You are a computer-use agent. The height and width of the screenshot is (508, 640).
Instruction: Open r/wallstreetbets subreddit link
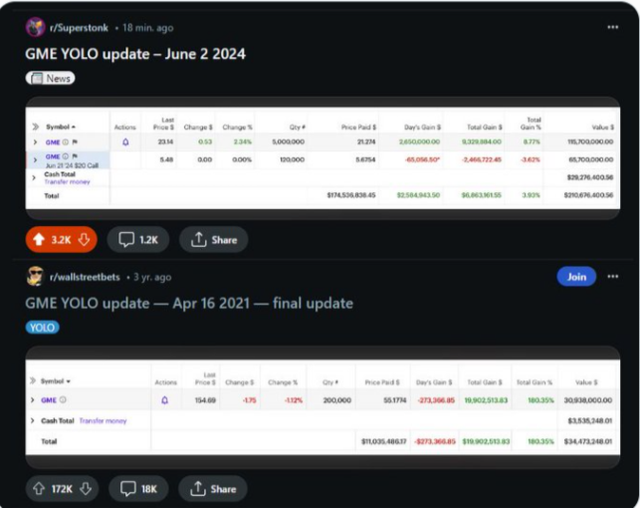click(85, 277)
